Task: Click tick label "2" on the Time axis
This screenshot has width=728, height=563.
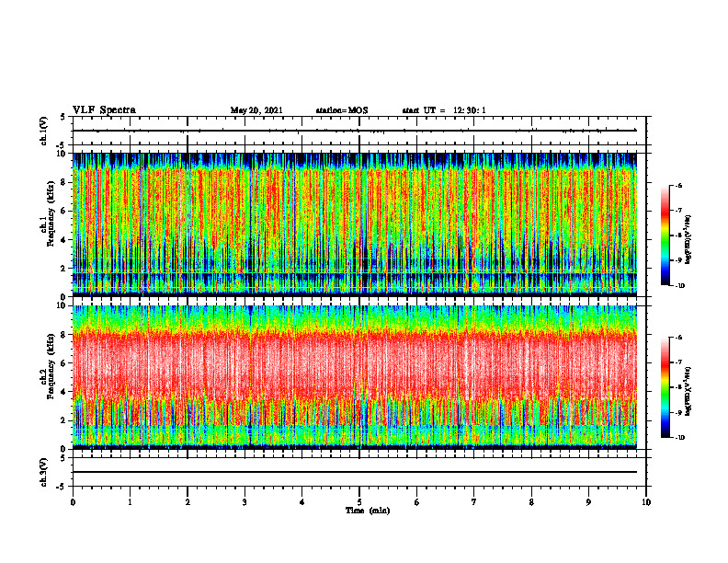Action: click(x=188, y=502)
